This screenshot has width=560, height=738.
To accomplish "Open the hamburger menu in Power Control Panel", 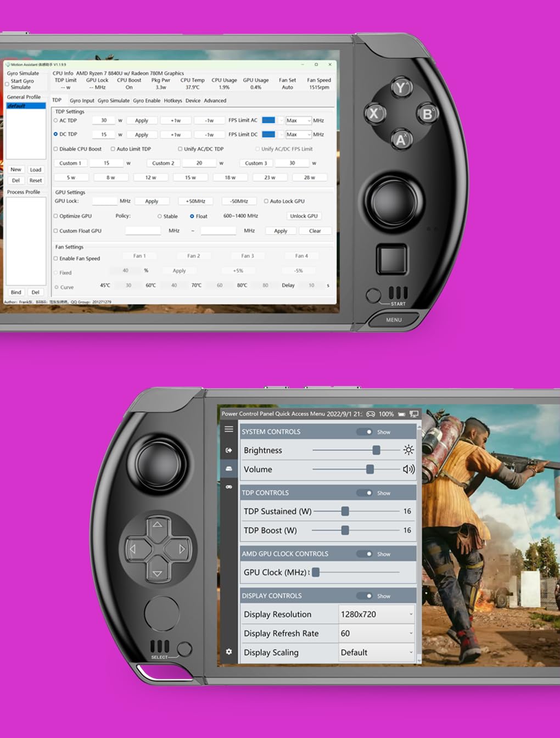I will point(228,429).
